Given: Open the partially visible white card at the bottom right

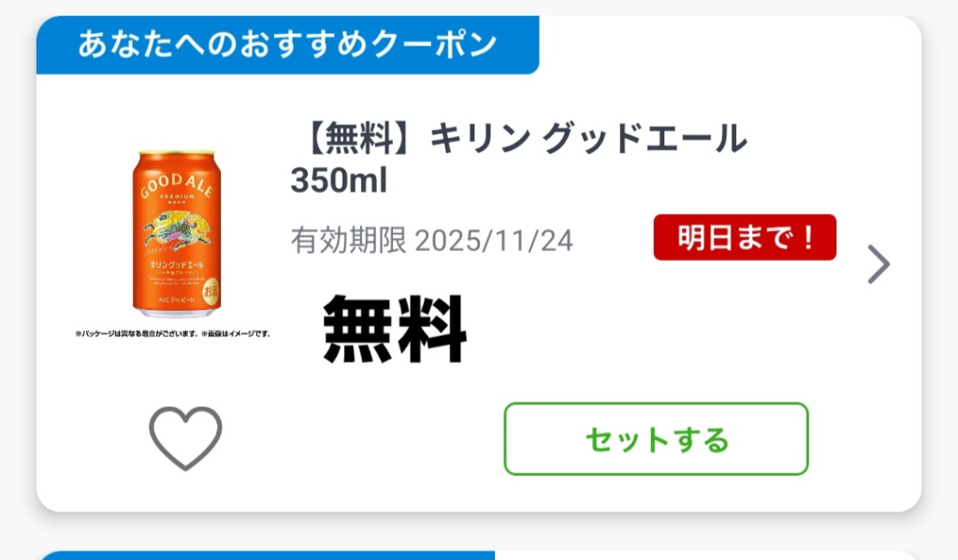Looking at the screenshot, I should (707, 555).
